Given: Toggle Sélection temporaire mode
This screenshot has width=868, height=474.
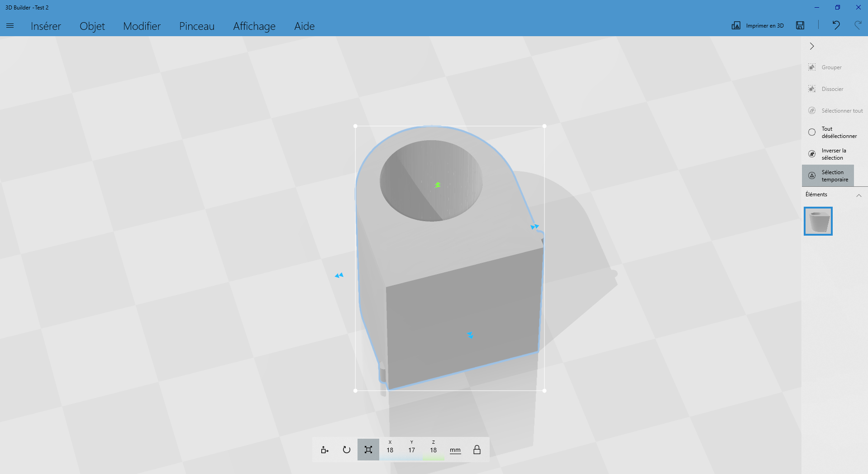Looking at the screenshot, I should pos(828,175).
